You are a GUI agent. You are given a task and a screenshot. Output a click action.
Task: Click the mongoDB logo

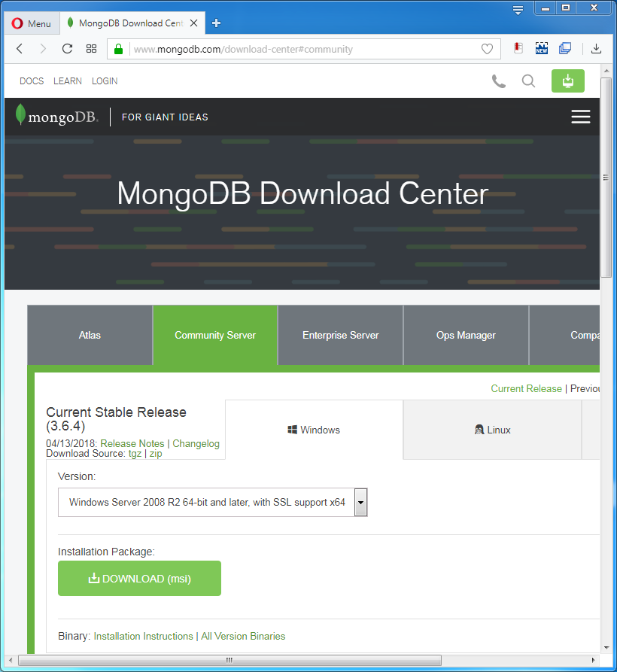[56, 116]
